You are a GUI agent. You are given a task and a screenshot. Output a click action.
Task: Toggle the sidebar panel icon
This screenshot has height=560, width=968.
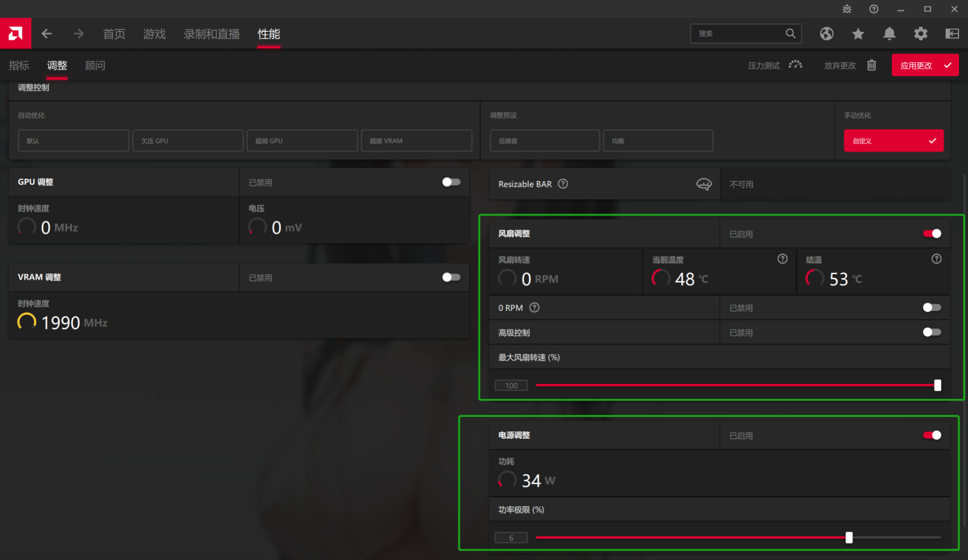coord(952,33)
